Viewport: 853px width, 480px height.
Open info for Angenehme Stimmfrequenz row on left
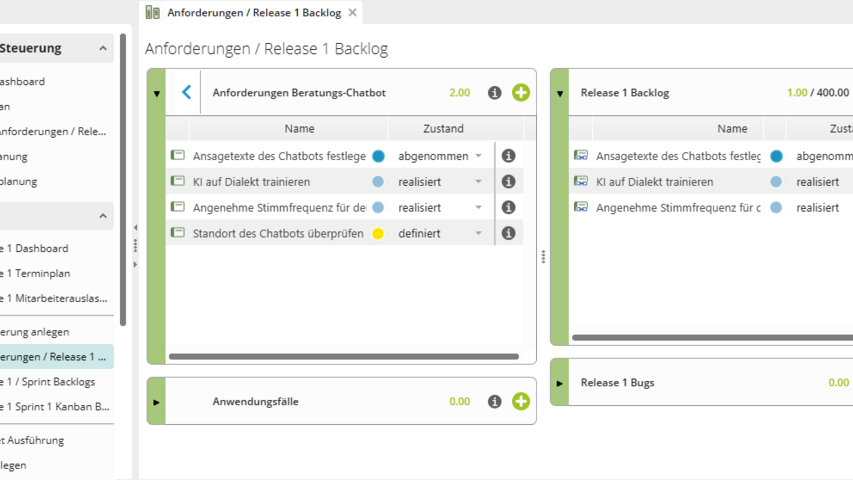pyautogui.click(x=508, y=207)
